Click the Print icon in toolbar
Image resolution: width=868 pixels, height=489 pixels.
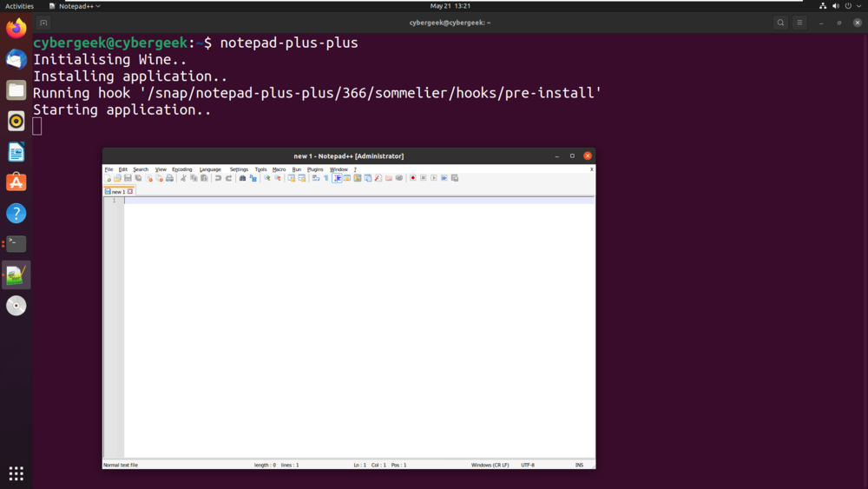pos(169,178)
